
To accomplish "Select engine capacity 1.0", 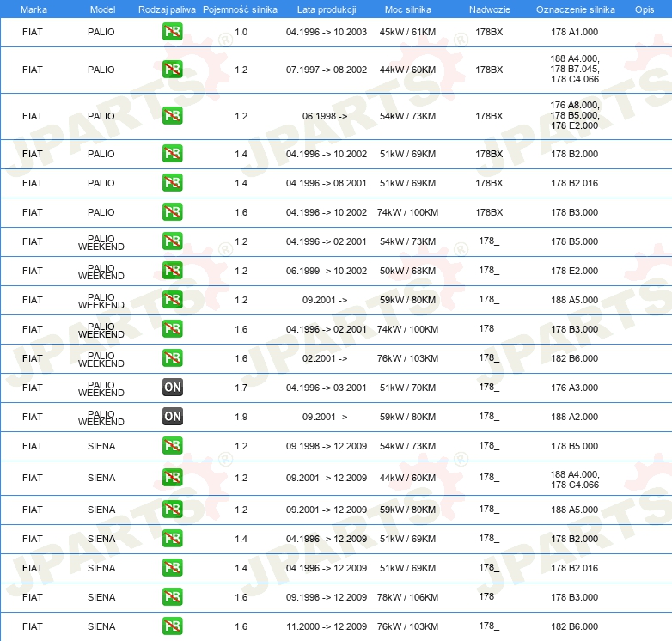I will click(x=241, y=32).
